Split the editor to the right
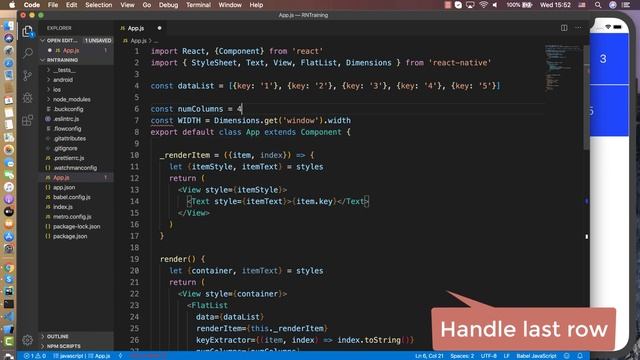This screenshot has width=640, height=360. [564, 28]
